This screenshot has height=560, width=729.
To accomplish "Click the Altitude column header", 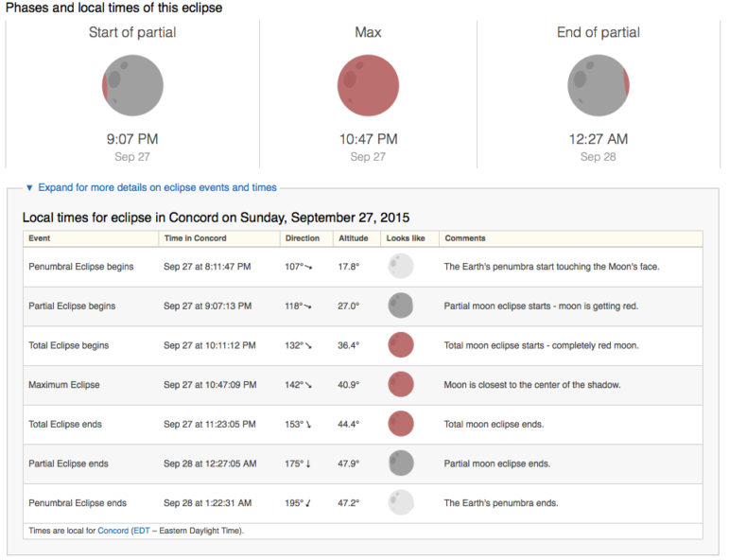I will click(353, 238).
